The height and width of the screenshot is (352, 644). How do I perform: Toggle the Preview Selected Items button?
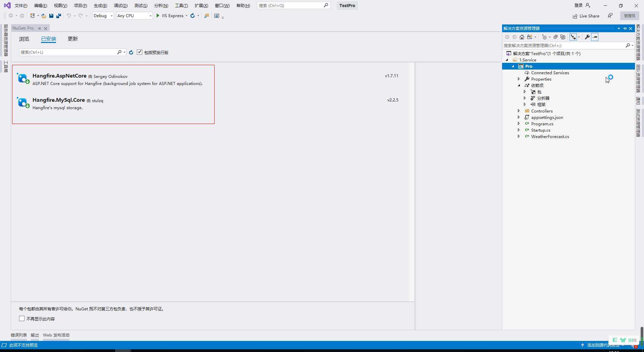tap(595, 37)
